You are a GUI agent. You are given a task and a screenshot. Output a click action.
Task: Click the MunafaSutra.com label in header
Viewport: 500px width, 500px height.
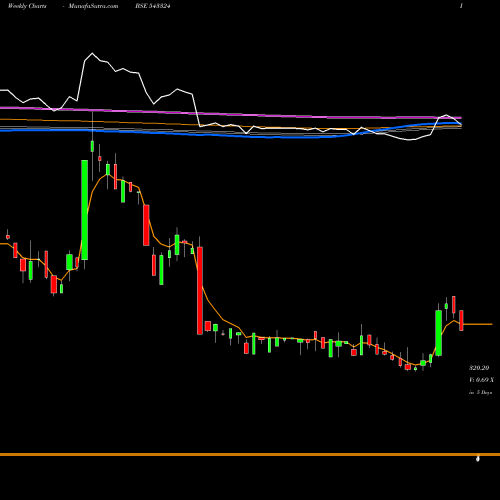(x=93, y=6)
